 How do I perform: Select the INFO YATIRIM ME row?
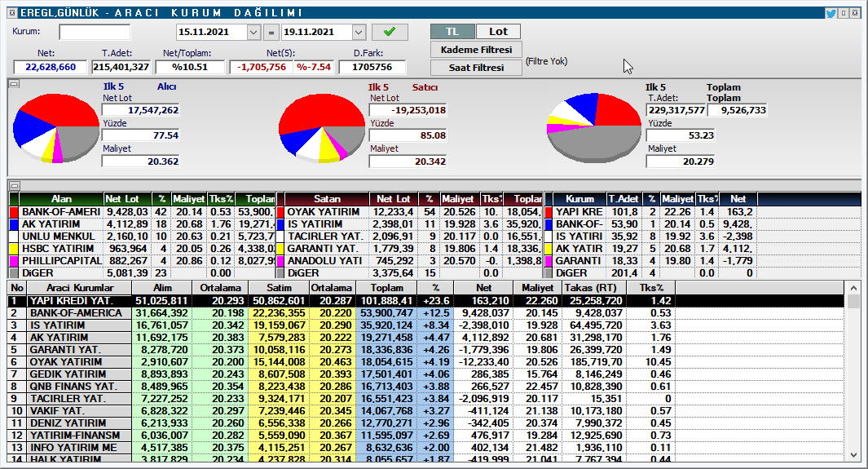coord(425,447)
